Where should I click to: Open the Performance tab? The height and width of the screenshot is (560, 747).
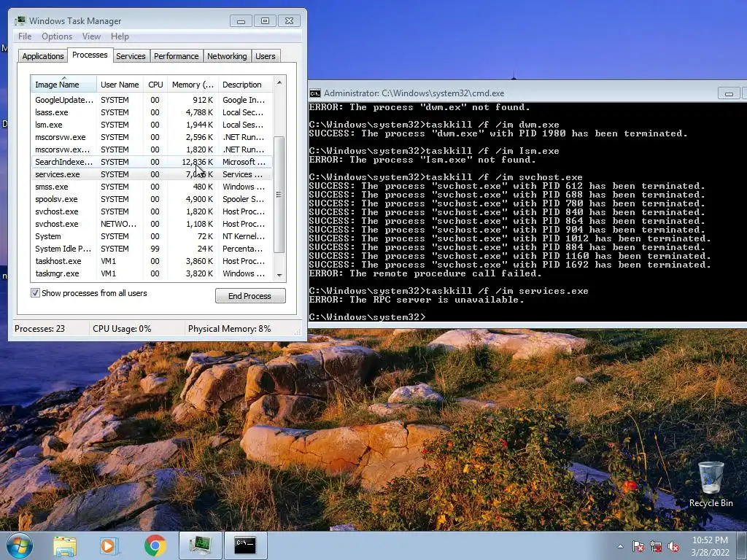pos(176,55)
